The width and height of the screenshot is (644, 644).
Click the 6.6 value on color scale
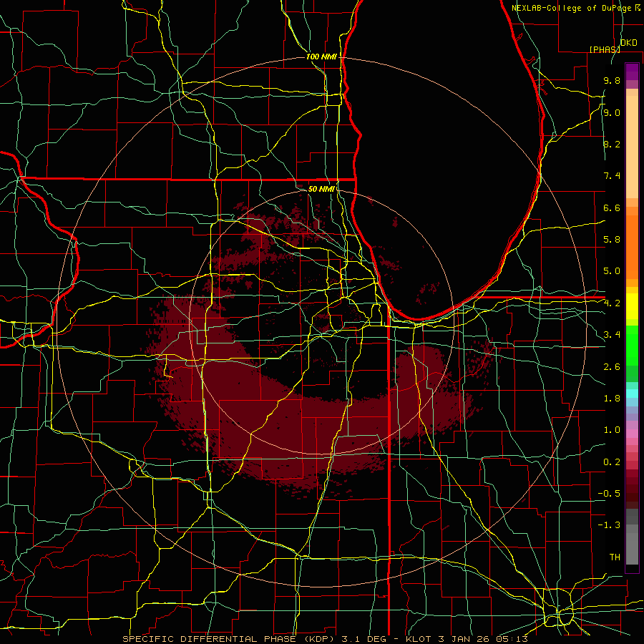point(612,208)
